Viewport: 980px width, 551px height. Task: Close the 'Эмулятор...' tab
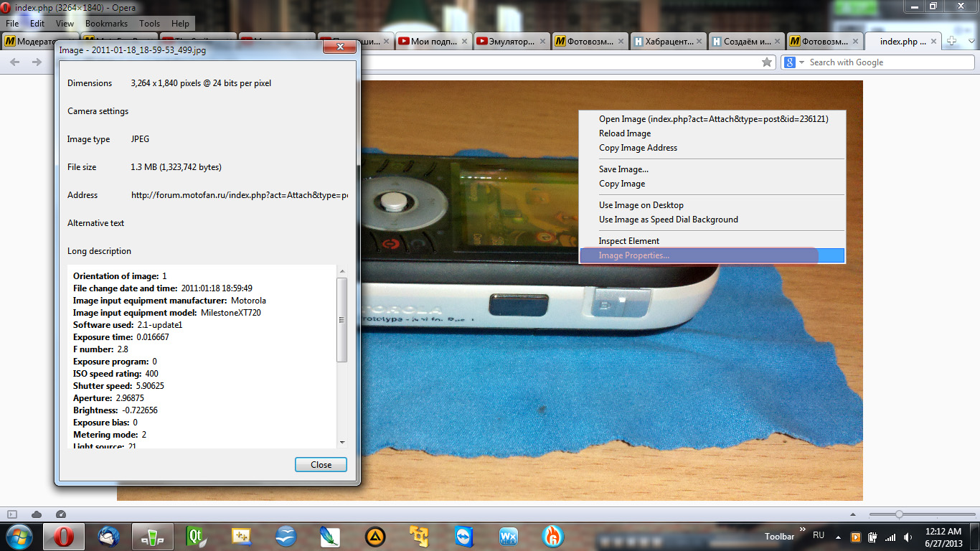point(542,42)
